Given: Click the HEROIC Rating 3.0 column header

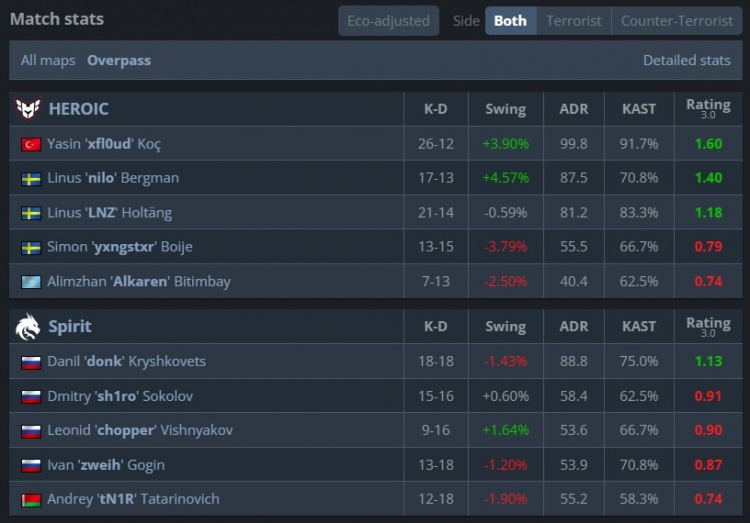Looking at the screenshot, I should tap(708, 108).
